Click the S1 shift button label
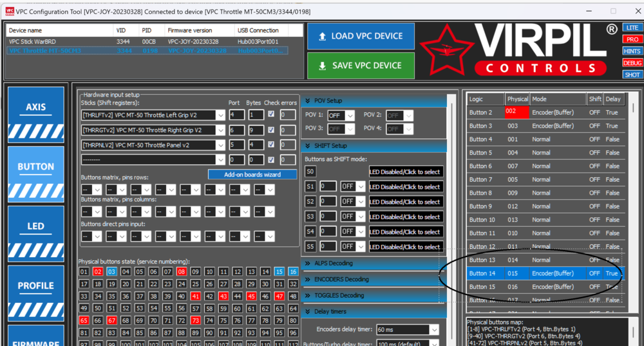 [310, 187]
